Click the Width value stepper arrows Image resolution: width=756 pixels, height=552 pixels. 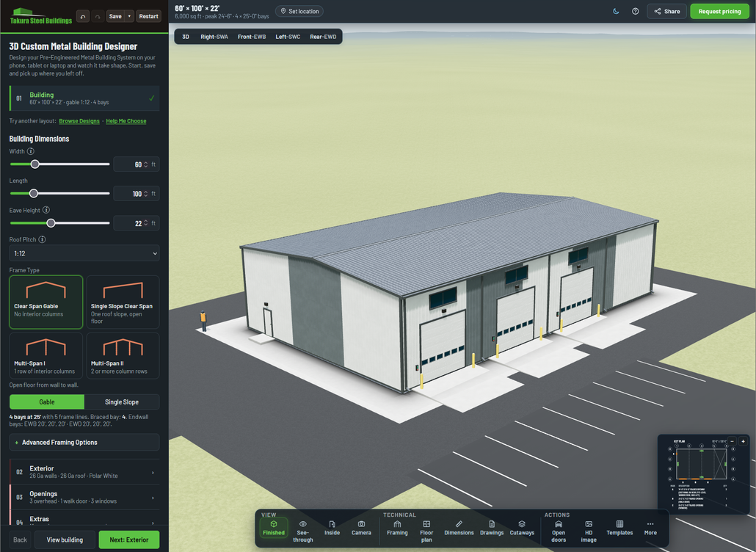pyautogui.click(x=145, y=164)
